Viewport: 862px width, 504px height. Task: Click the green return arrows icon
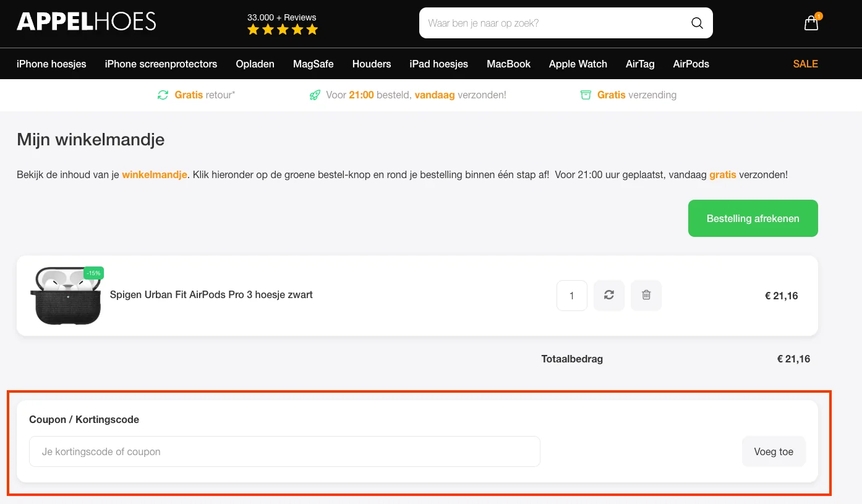point(163,95)
